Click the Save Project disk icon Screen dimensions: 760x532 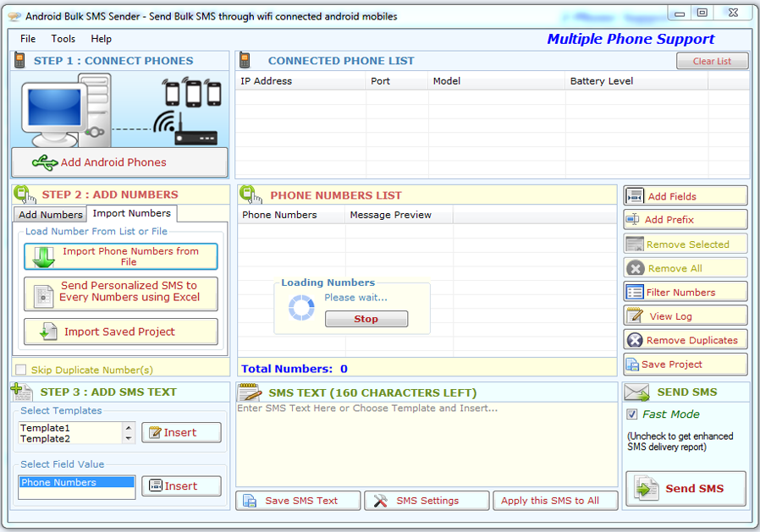[x=631, y=365]
